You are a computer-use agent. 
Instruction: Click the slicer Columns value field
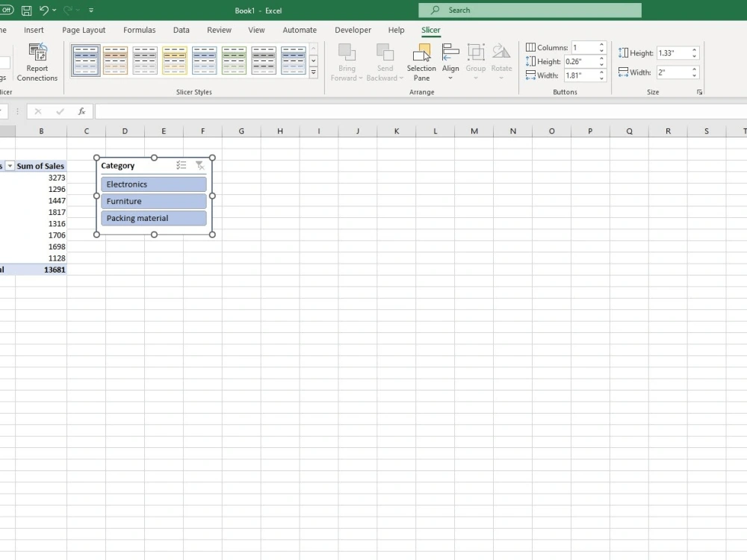(x=583, y=48)
